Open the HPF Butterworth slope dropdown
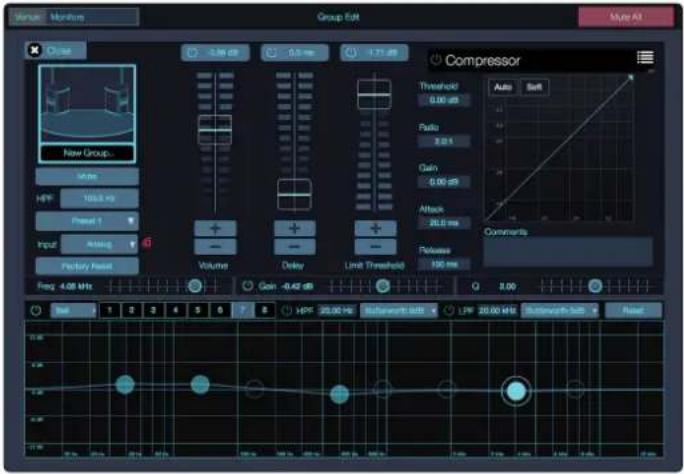The width and height of the screenshot is (684, 474). pyautogui.click(x=399, y=310)
